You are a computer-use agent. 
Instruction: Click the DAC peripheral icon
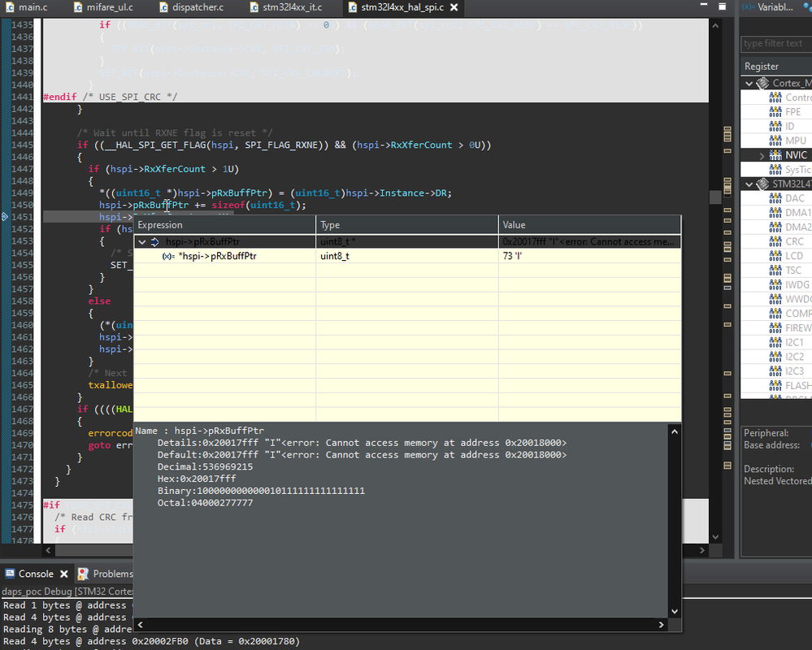(775, 198)
